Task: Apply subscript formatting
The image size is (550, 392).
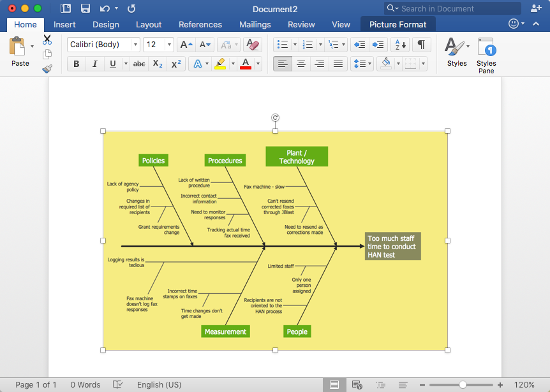Action: [158, 64]
